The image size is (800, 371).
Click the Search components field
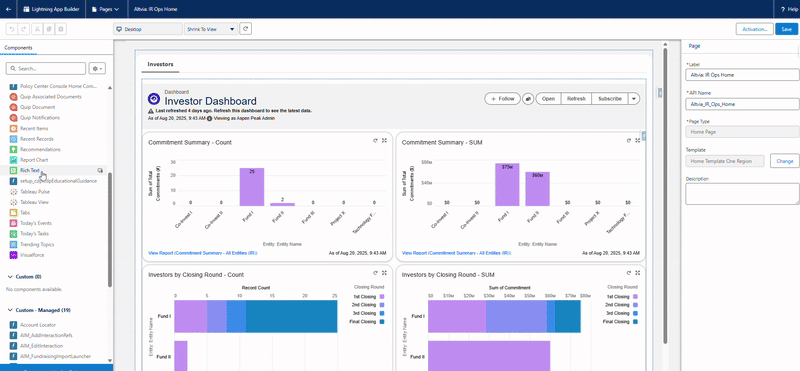(46, 68)
